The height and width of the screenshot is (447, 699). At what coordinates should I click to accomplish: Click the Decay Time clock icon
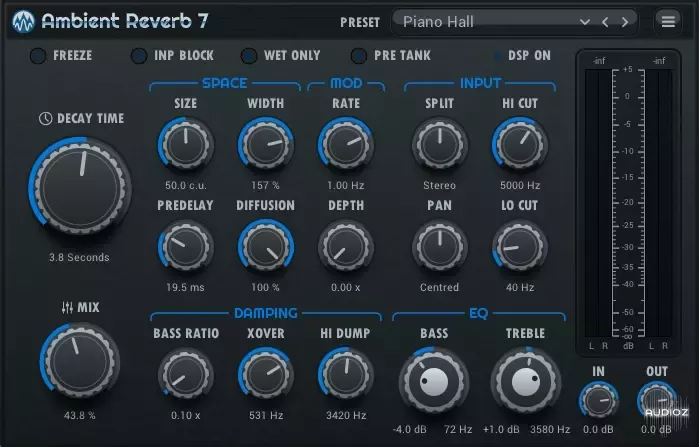click(x=45, y=119)
